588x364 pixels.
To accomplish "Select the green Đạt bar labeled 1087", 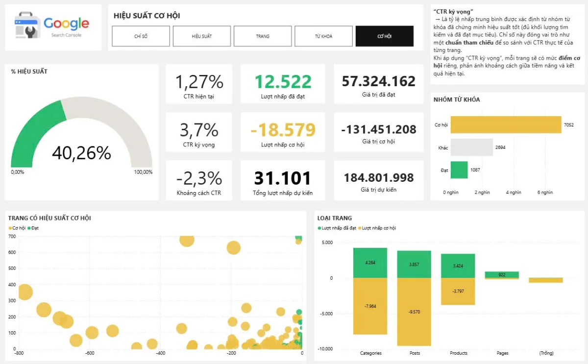I will [x=459, y=170].
